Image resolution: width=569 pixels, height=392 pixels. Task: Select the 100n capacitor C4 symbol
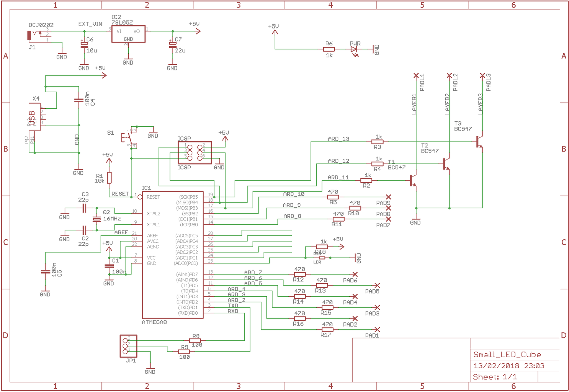coord(78,101)
